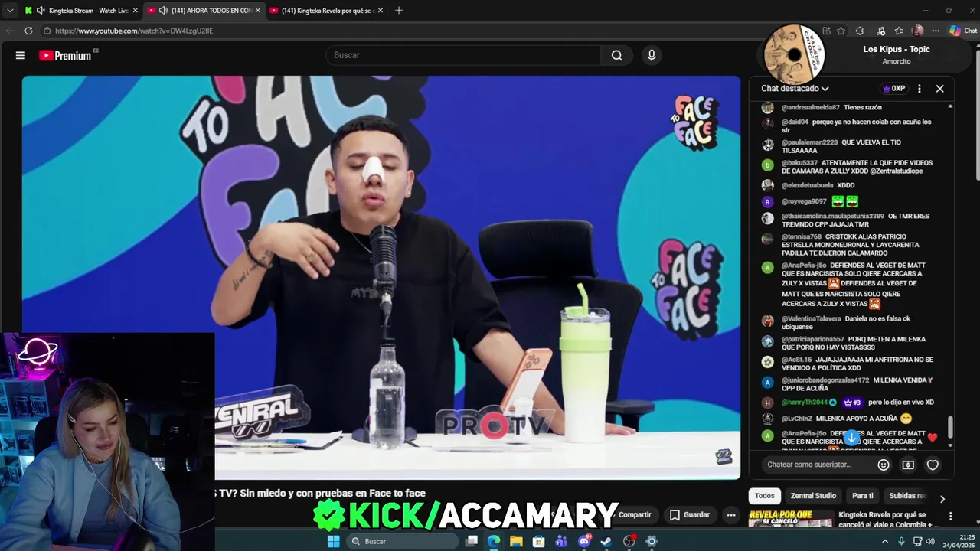Screen dimensions: 980x551
Task: View site info via the lock icon
Action: pyautogui.click(x=47, y=31)
